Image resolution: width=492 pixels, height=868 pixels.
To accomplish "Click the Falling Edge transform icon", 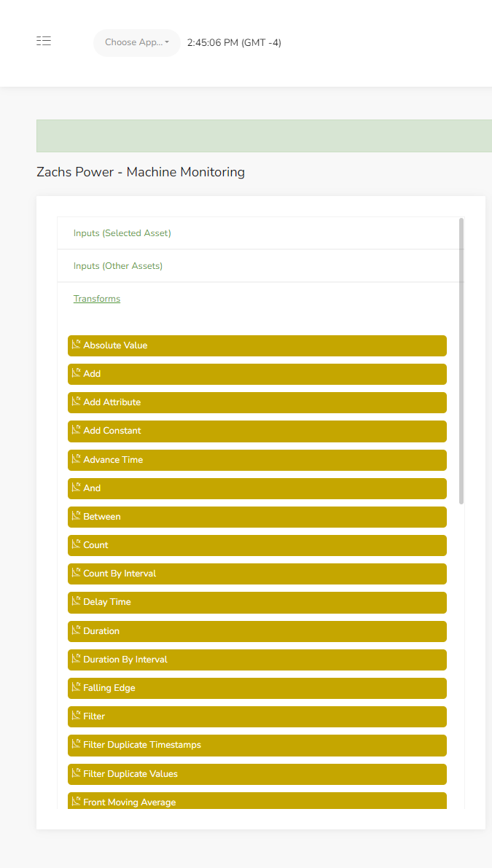I will click(x=77, y=687).
